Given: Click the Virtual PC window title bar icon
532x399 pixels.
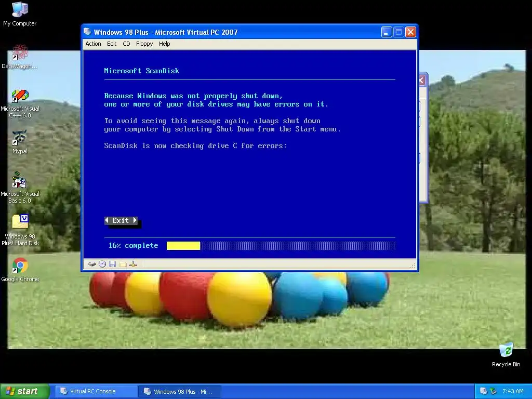Looking at the screenshot, I should pyautogui.click(x=87, y=32).
